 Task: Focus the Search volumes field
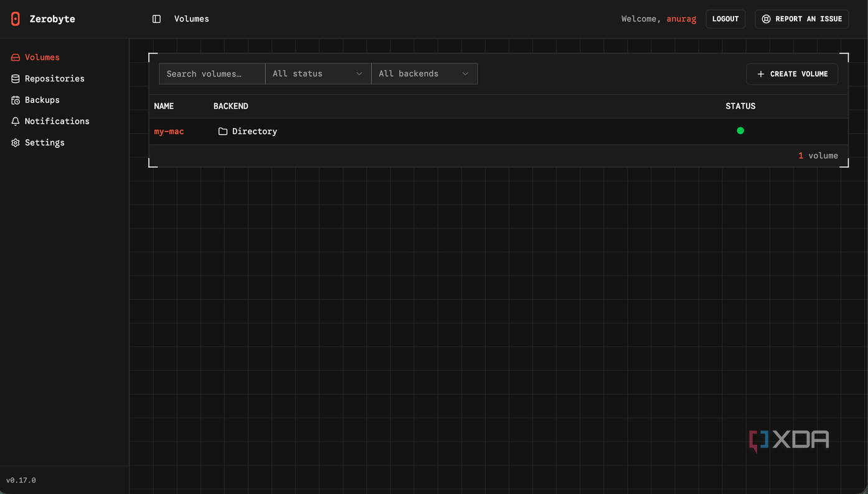pos(212,73)
